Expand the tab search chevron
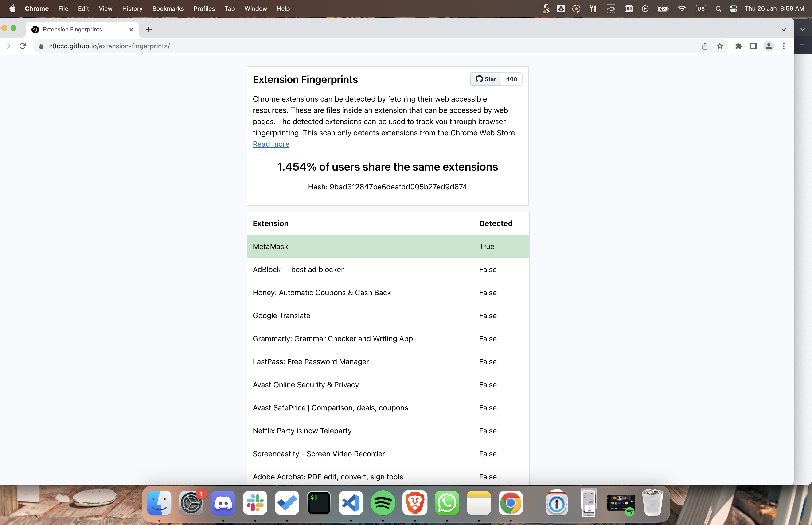812x525 pixels. pyautogui.click(x=783, y=30)
